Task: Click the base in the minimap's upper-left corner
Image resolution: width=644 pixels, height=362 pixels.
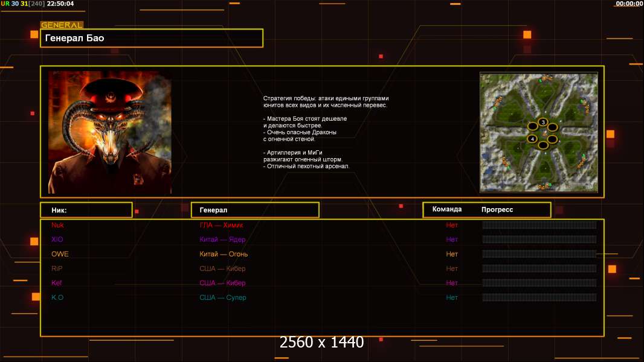Action: [x=499, y=102]
